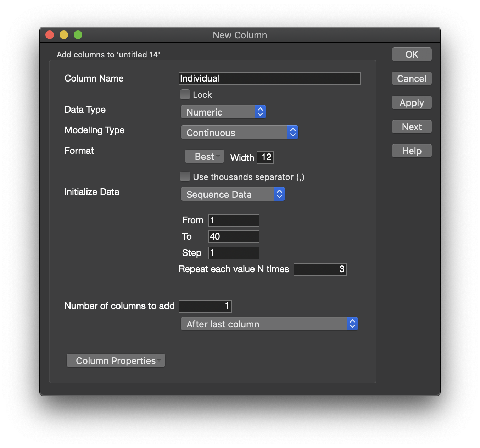Click the format Width field
480x448 pixels.
pyautogui.click(x=266, y=157)
